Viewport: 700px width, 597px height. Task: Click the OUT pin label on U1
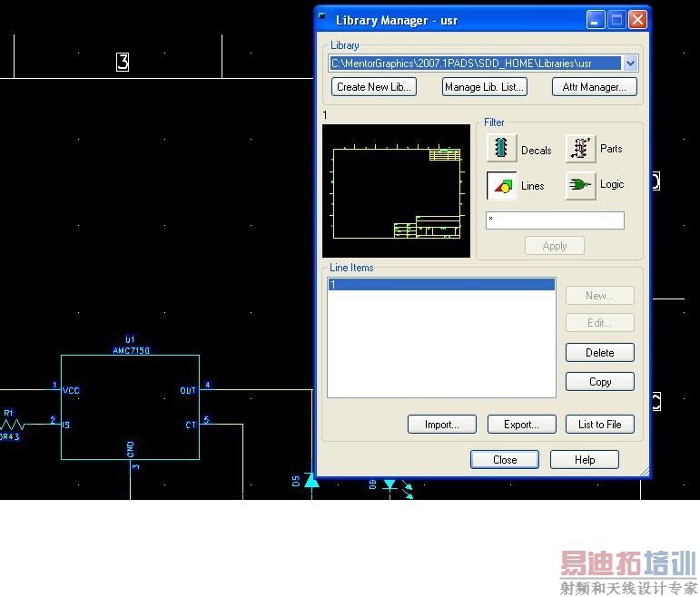(x=188, y=390)
